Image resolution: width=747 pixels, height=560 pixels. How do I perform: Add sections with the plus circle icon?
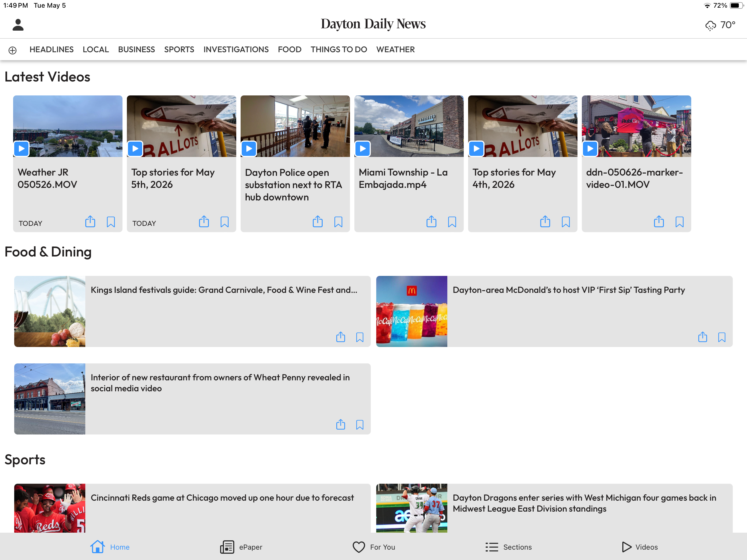(13, 50)
